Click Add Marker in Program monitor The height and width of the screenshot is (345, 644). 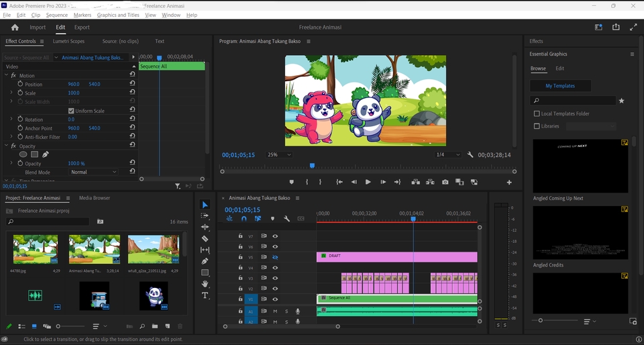pyautogui.click(x=292, y=182)
